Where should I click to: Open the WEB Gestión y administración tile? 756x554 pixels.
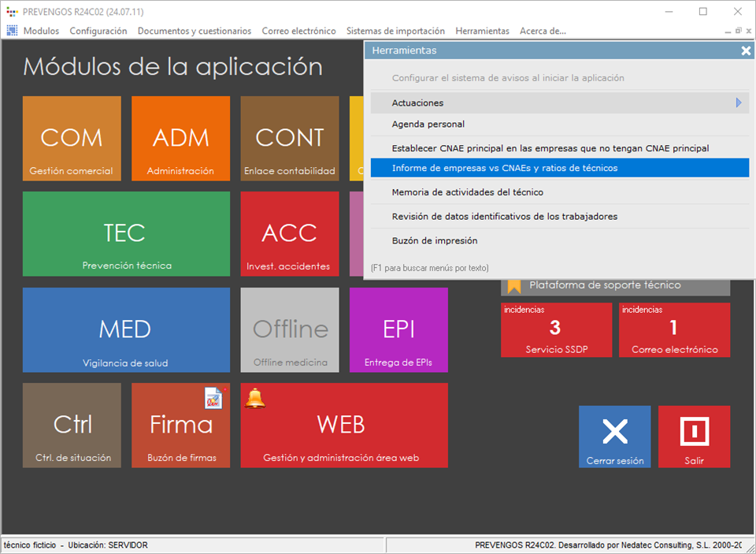pos(343,426)
